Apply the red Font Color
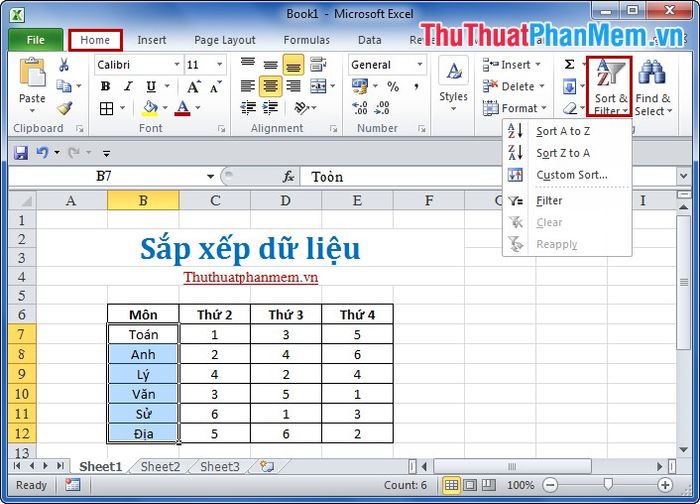Image resolution: width=700 pixels, height=504 pixels. pyautogui.click(x=183, y=108)
